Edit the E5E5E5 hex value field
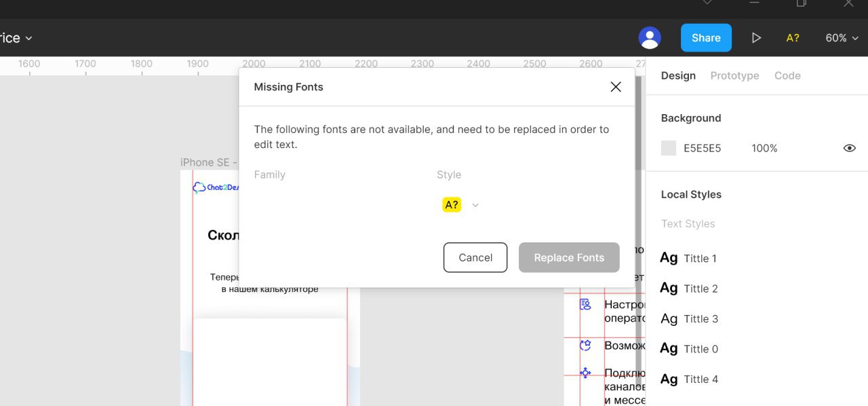 point(702,148)
